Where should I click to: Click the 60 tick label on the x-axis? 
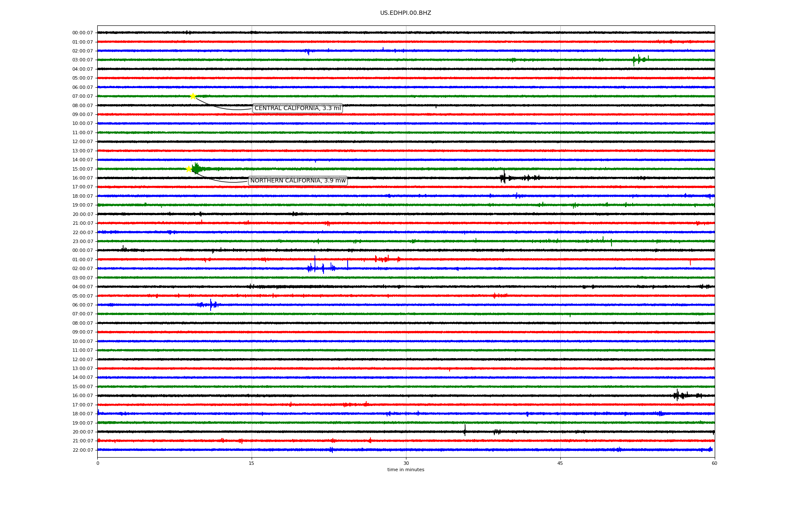tap(714, 463)
